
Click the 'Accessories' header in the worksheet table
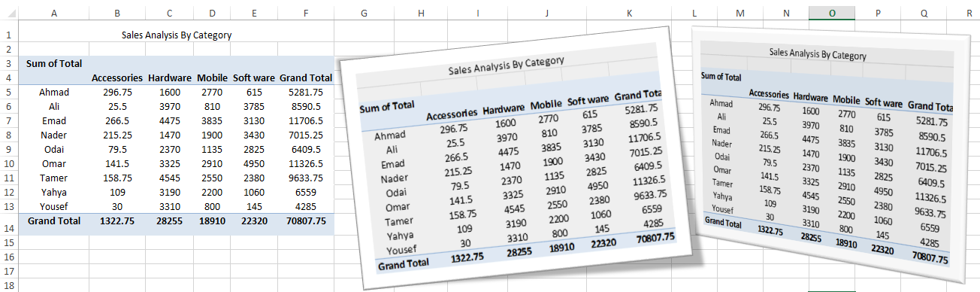[117, 78]
